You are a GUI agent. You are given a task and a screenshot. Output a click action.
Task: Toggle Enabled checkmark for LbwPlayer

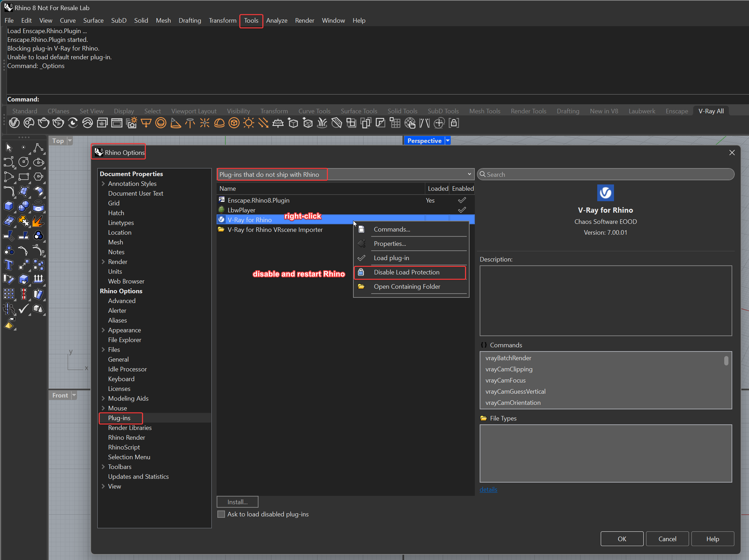pyautogui.click(x=462, y=210)
